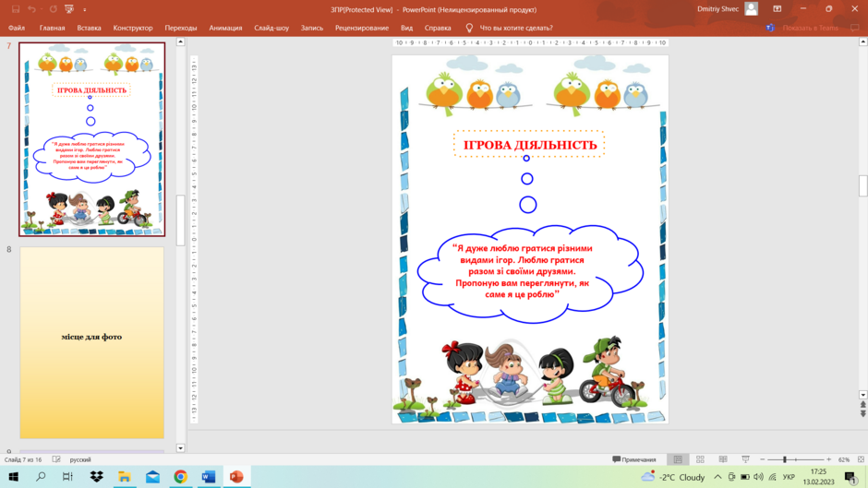Open the Вставка ribbon tab

[90, 28]
